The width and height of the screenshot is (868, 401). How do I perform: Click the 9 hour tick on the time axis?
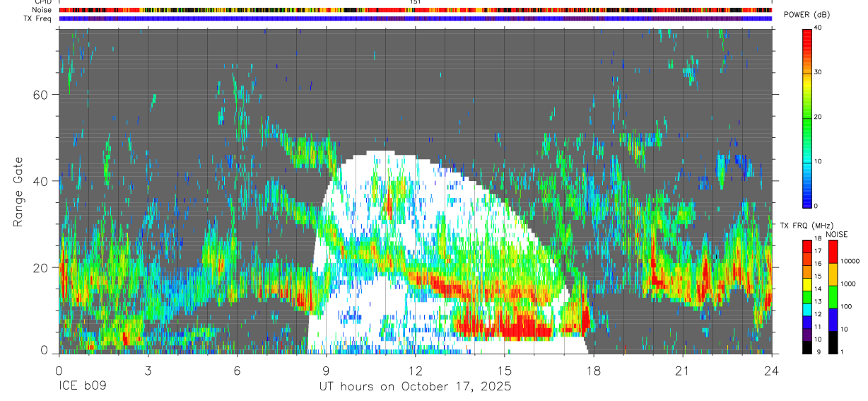326,370
